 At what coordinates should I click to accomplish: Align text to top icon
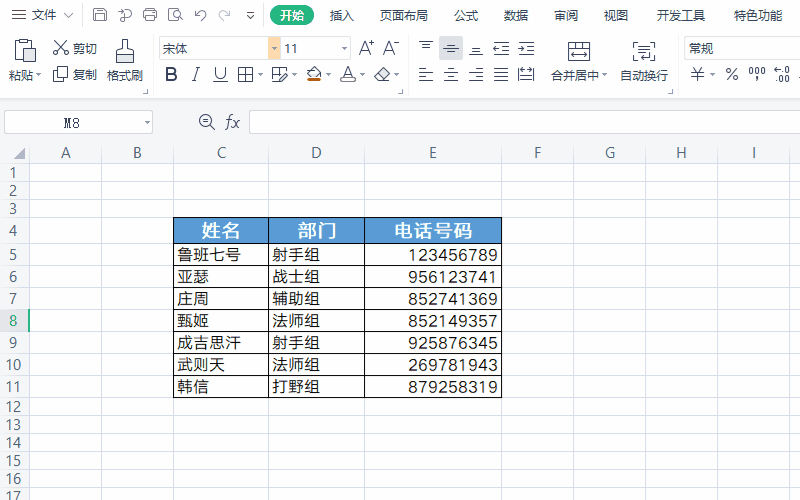point(426,48)
